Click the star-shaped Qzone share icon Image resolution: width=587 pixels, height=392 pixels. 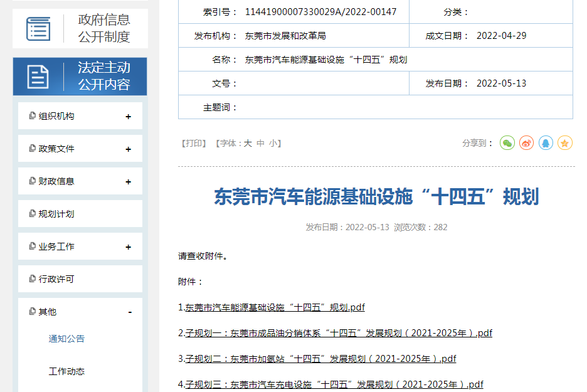[x=565, y=143]
